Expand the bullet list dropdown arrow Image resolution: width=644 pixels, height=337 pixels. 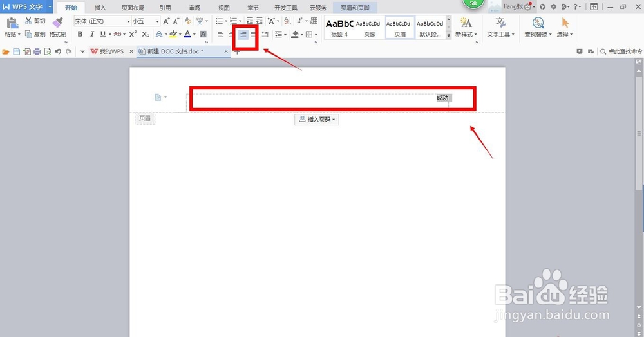coord(226,21)
